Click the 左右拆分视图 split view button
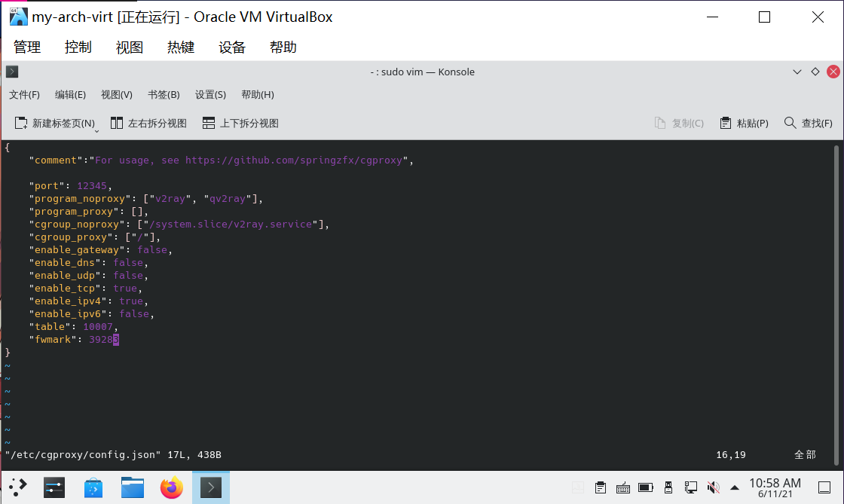The width and height of the screenshot is (844, 504). coord(148,123)
